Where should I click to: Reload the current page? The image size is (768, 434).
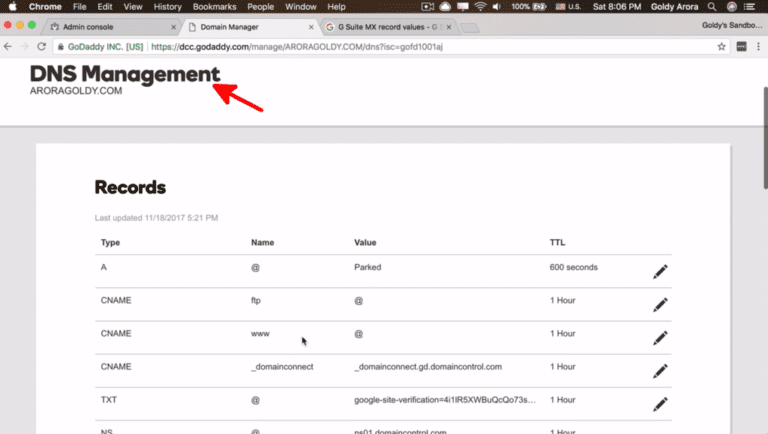pos(42,47)
